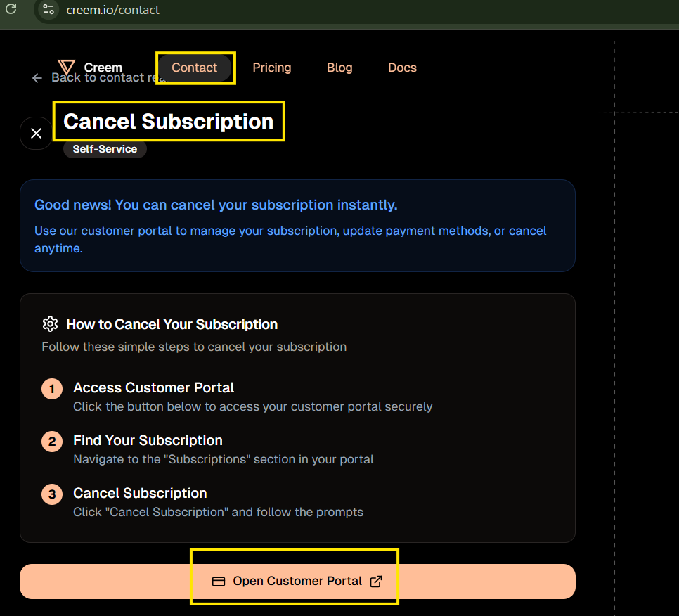Click the card icon on Open Customer Portal
679x616 pixels.
(218, 582)
